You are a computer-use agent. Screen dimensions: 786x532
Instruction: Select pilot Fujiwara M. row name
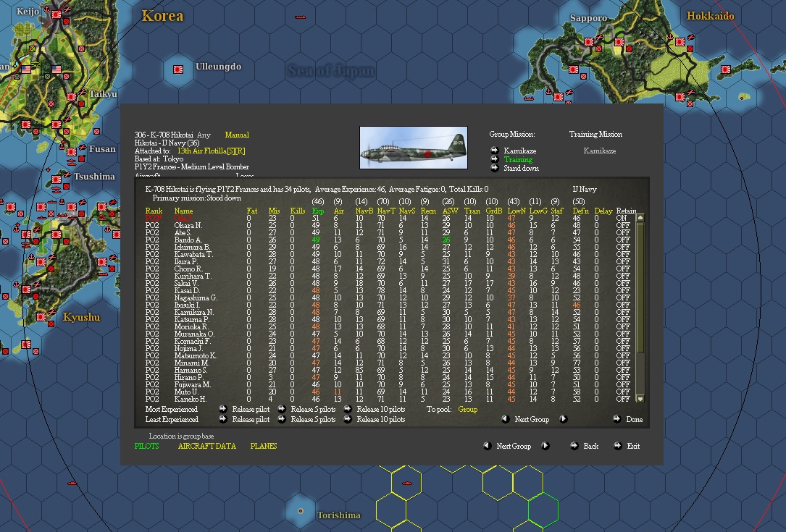pyautogui.click(x=193, y=385)
